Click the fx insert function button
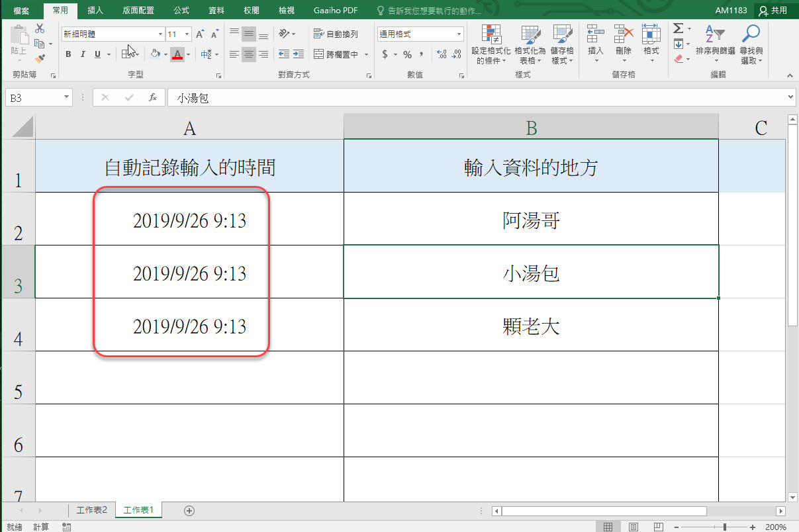 pos(153,97)
